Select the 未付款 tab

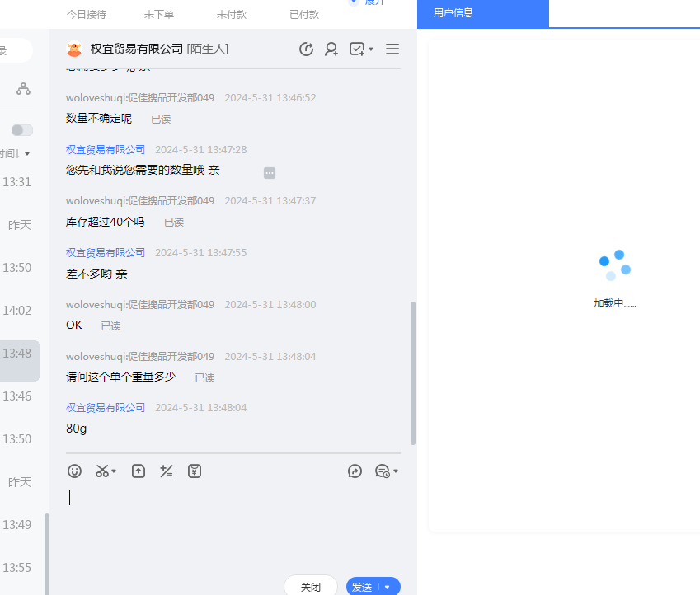233,15
